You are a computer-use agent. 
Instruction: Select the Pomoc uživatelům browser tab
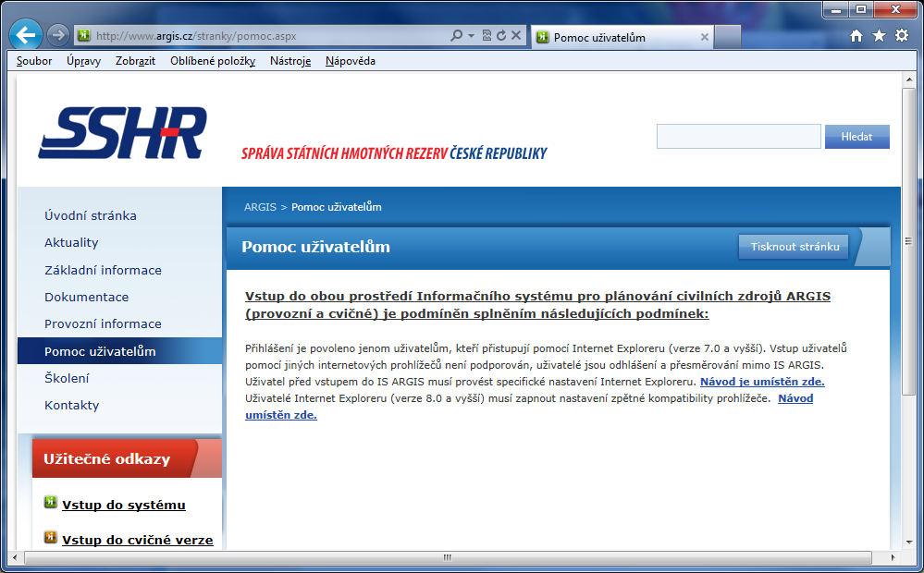[x=622, y=37]
